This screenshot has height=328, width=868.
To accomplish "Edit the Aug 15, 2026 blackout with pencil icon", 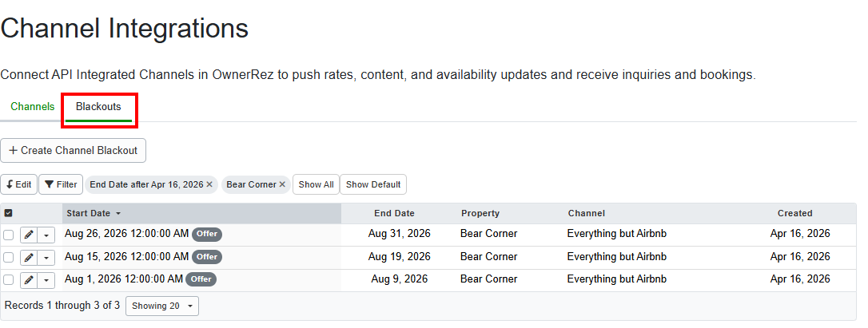I will [x=29, y=258].
